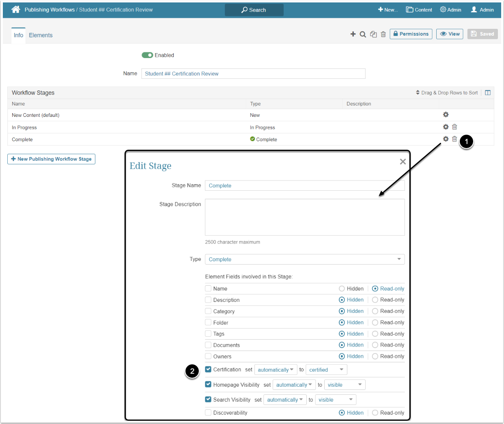Click the column layout icon in Workflow Stages
Viewport: 504px width, 424px height.
488,93
